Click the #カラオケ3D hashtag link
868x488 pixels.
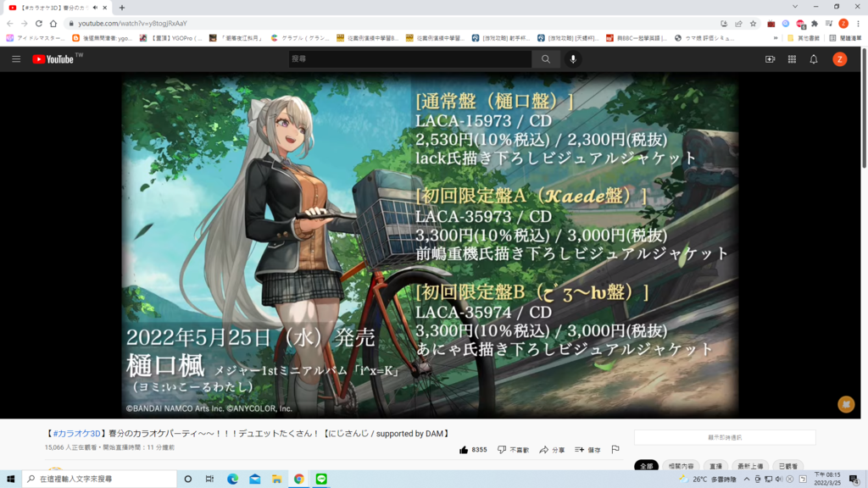coord(76,434)
